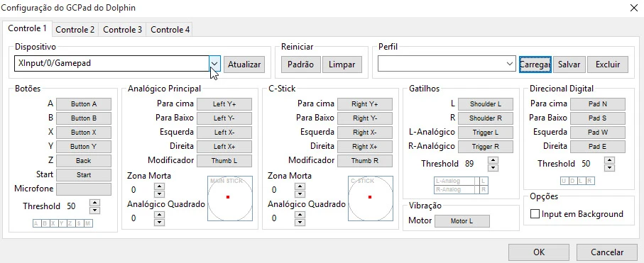
Task: Decrease C-Stick Analógico Quadrado value
Action: [x=300, y=223]
